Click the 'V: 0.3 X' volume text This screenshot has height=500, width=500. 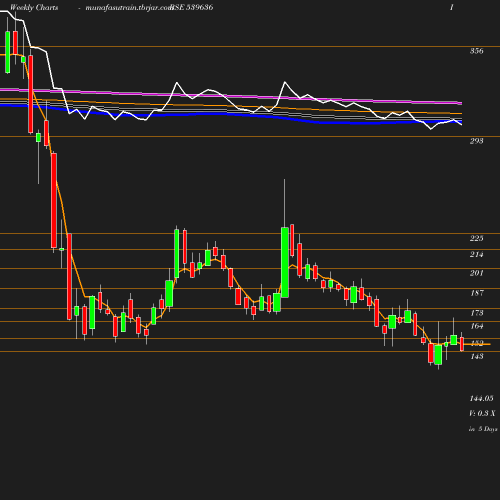click(482, 413)
